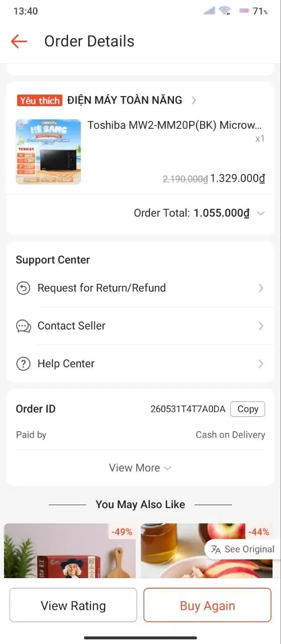Click the Contact Seller chat bubble icon
This screenshot has width=281, height=644.
[23, 326]
